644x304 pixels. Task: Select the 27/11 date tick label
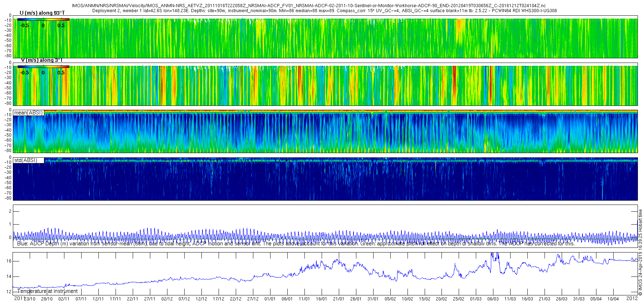(x=150, y=299)
